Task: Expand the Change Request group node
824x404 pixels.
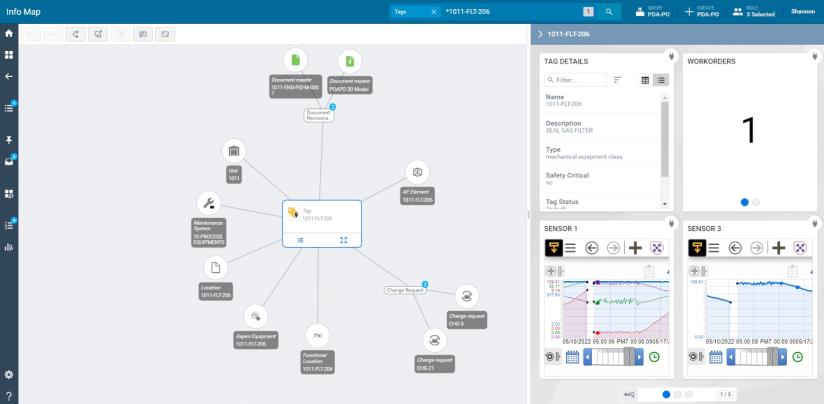Action: pos(405,290)
